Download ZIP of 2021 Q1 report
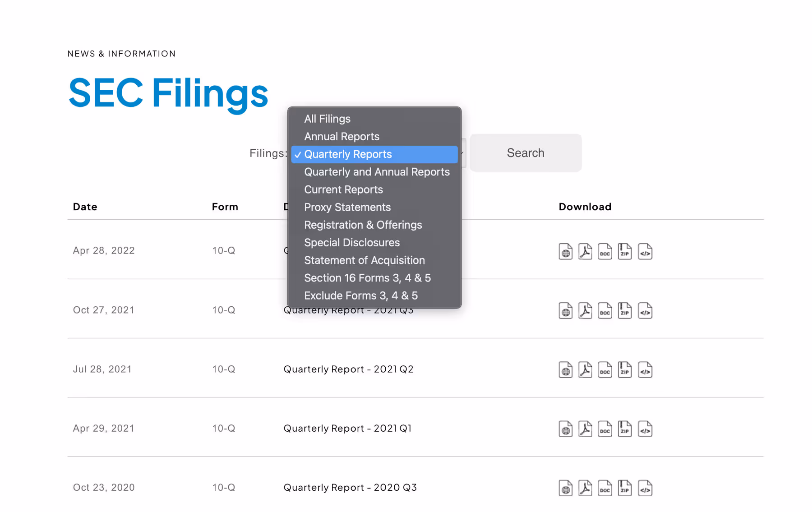Viewport: 812px width, 512px height. pos(625,429)
